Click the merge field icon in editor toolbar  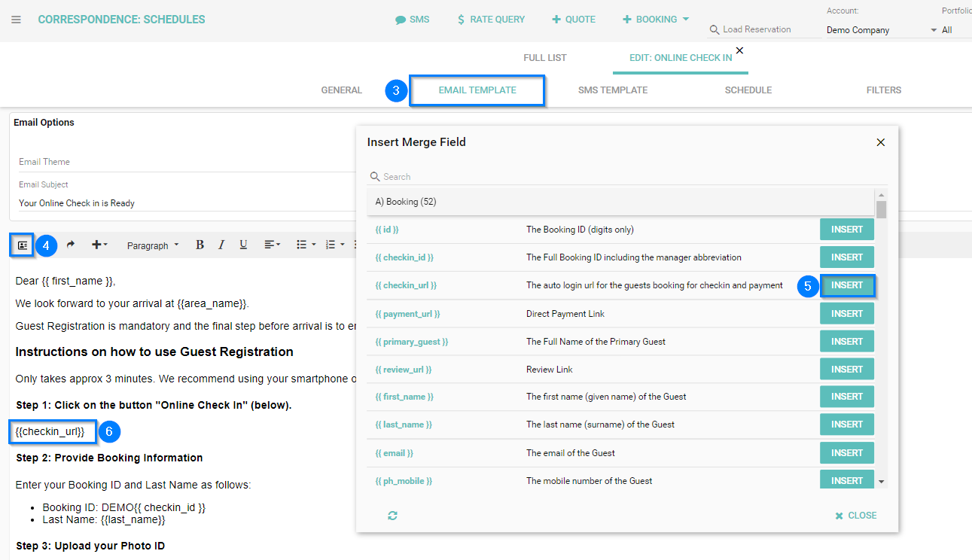click(x=22, y=245)
